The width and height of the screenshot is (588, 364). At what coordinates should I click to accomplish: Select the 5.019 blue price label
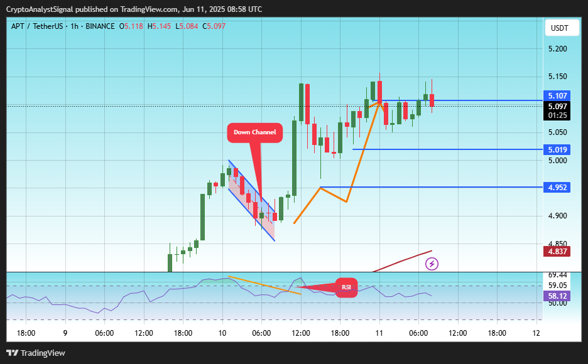click(x=557, y=150)
